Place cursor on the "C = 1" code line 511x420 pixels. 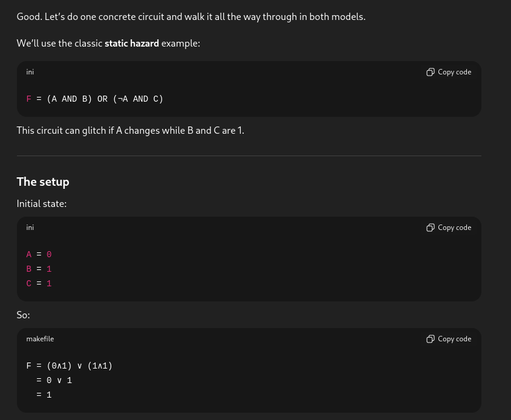tap(39, 283)
